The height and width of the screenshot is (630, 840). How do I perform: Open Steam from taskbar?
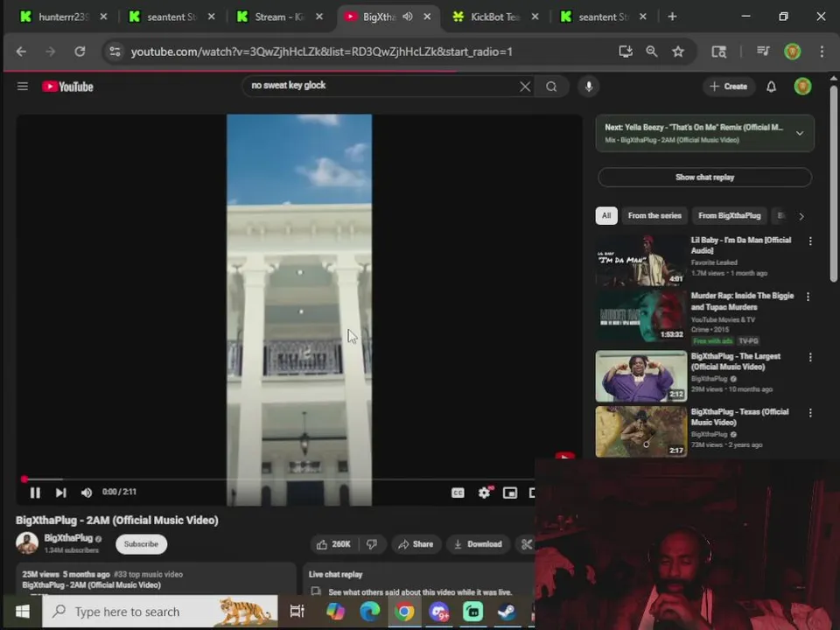point(507,612)
